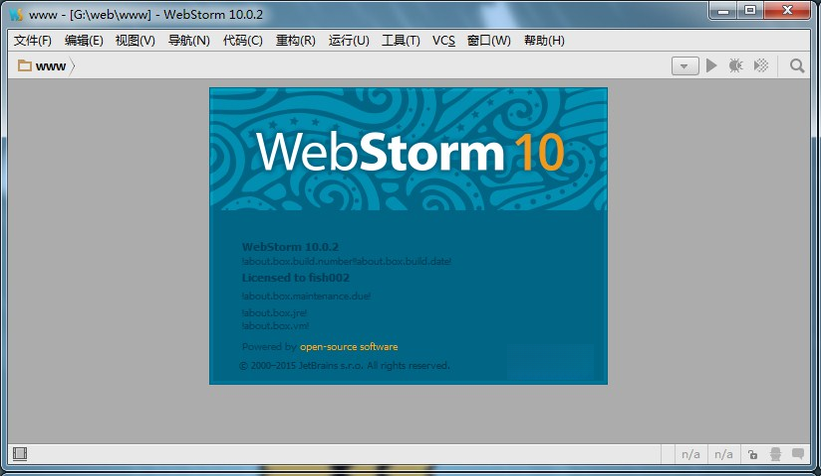Open the 代码(C) menu
The height and width of the screenshot is (476, 821).
(242, 40)
